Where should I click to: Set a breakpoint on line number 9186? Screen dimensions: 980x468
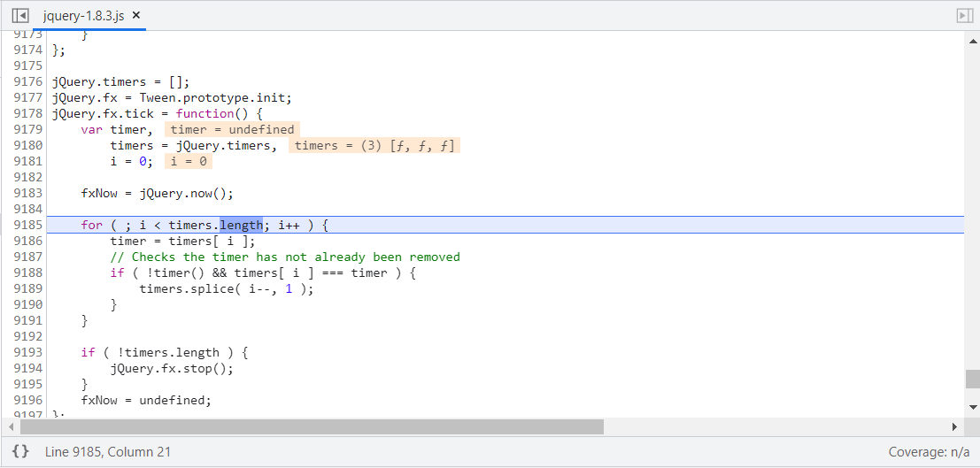28,242
